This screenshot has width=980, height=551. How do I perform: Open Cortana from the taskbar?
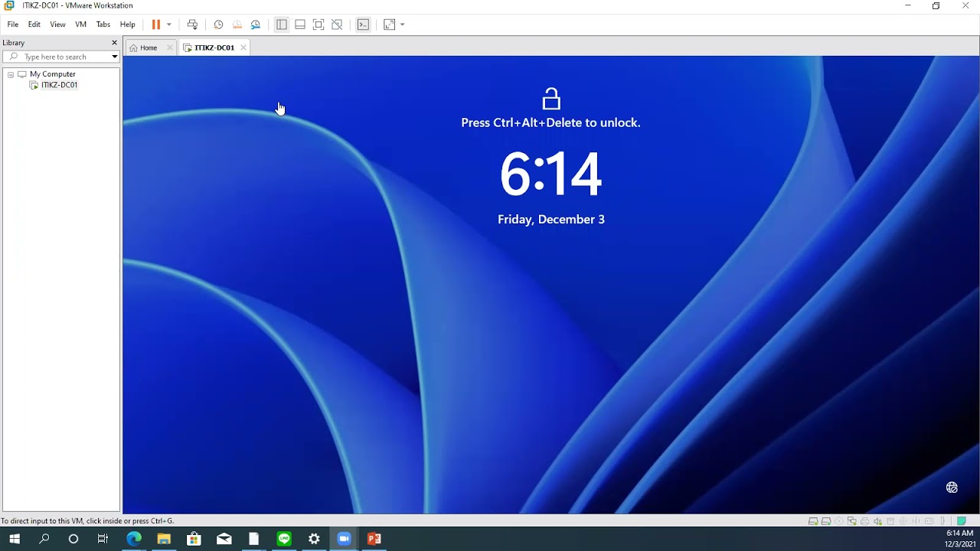tap(73, 539)
